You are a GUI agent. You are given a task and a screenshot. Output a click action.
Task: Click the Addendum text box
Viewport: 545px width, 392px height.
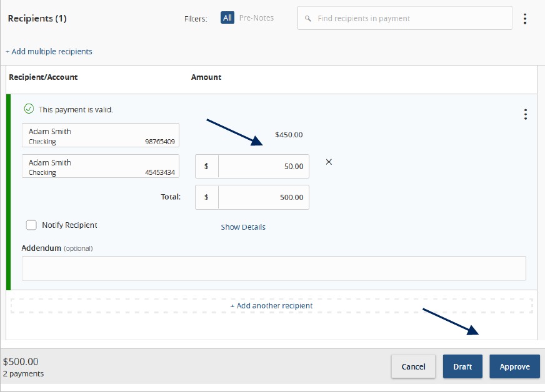(x=274, y=268)
